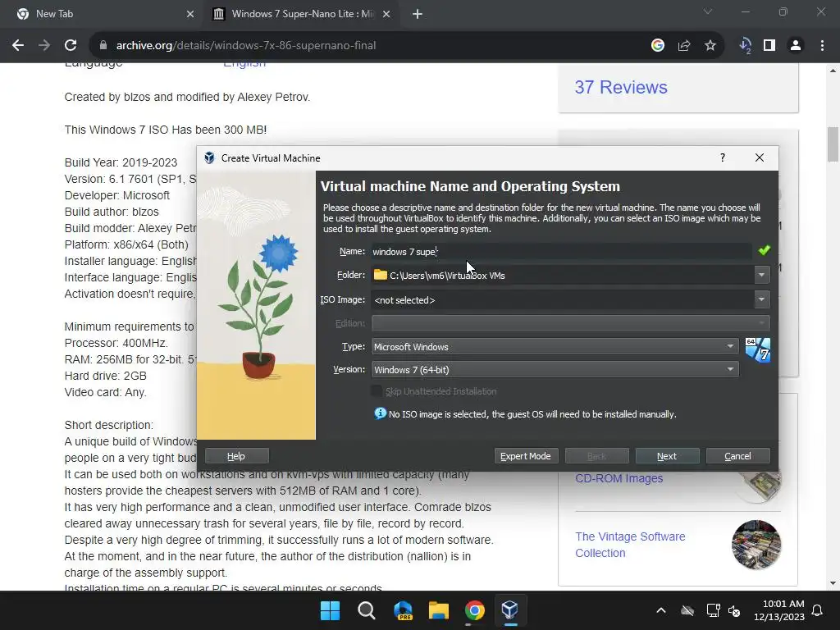Open the Windows Start menu

pyautogui.click(x=330, y=610)
